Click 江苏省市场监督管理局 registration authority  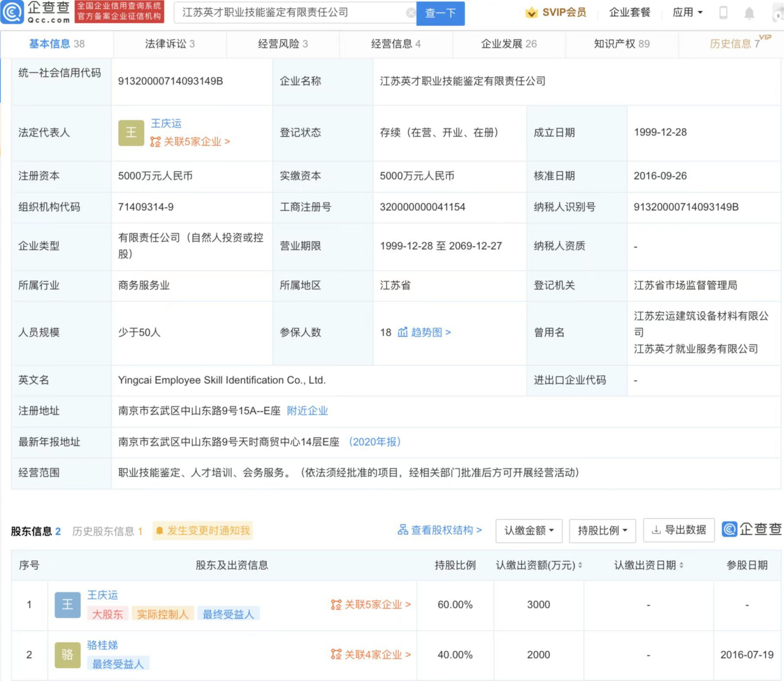686,285
